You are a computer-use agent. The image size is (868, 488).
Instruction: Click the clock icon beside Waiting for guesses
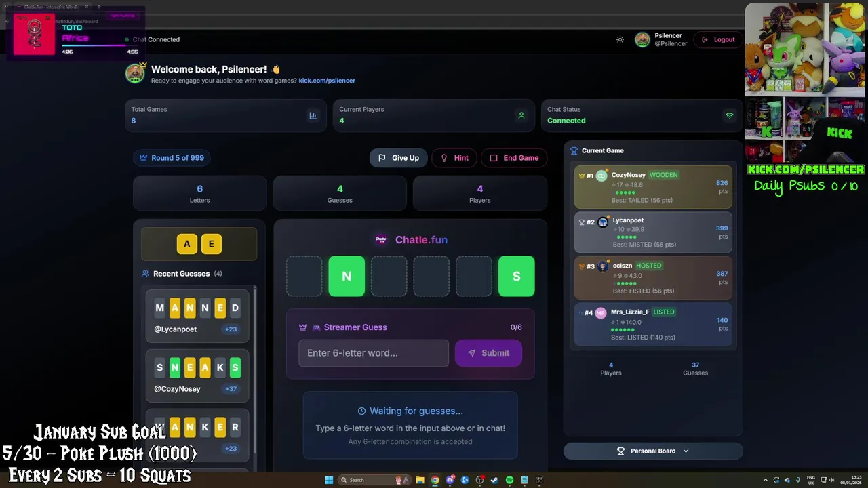[361, 411]
